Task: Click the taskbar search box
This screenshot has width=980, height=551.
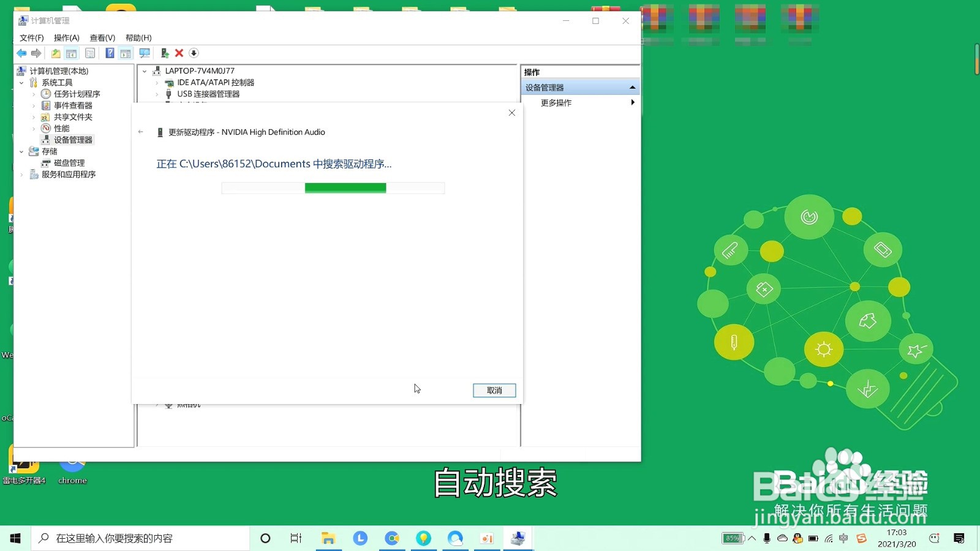Action: point(140,538)
